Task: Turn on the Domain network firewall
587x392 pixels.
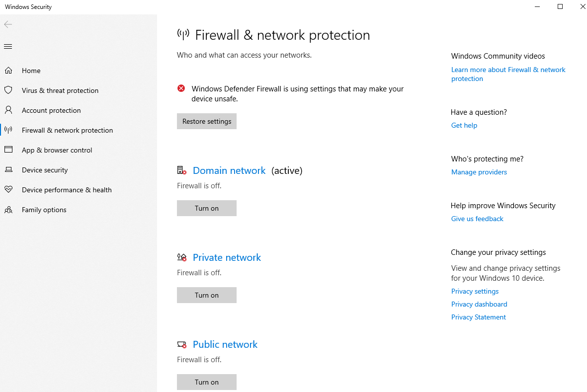Action: click(206, 208)
